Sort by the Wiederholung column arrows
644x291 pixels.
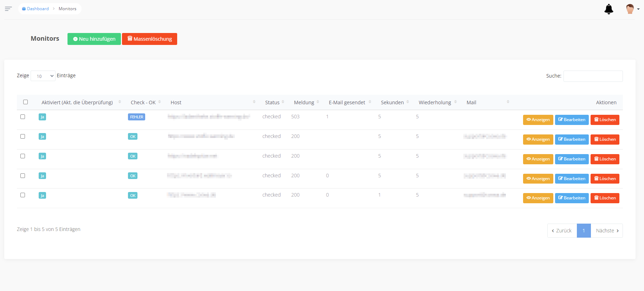455,102
